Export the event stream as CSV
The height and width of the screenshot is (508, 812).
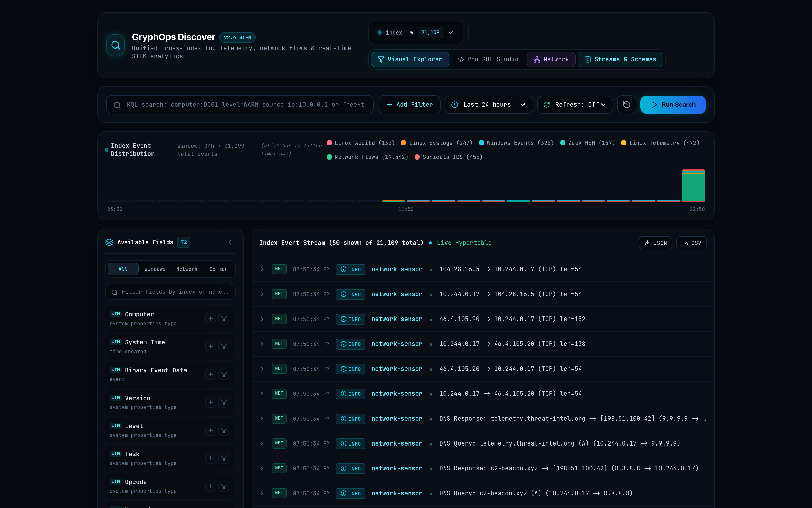691,243
